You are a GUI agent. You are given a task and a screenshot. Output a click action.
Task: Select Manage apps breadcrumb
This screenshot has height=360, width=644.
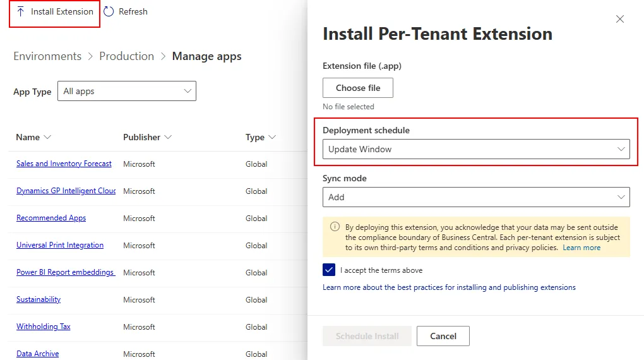[x=206, y=56]
